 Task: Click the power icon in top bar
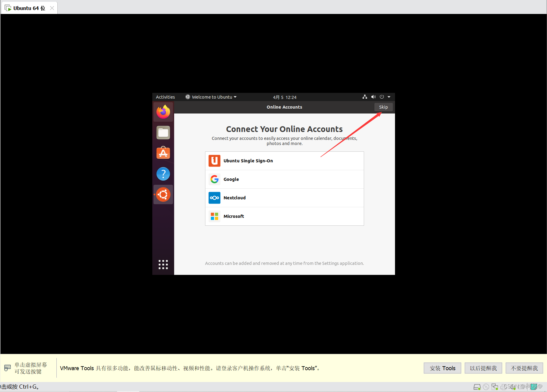[382, 97]
